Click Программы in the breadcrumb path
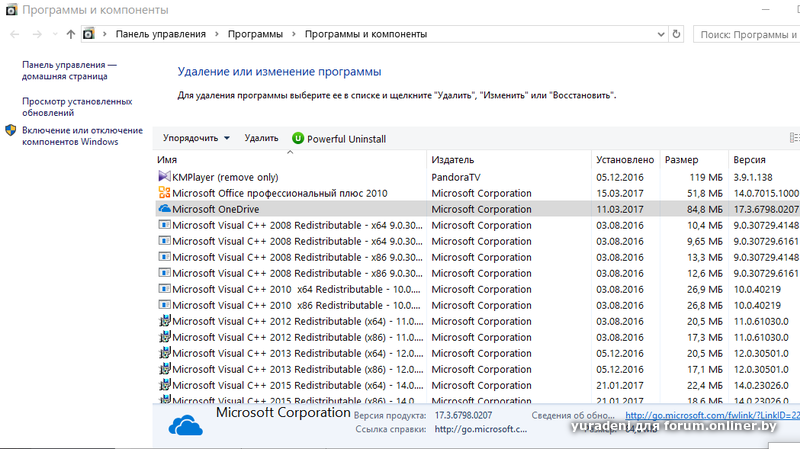 point(254,34)
